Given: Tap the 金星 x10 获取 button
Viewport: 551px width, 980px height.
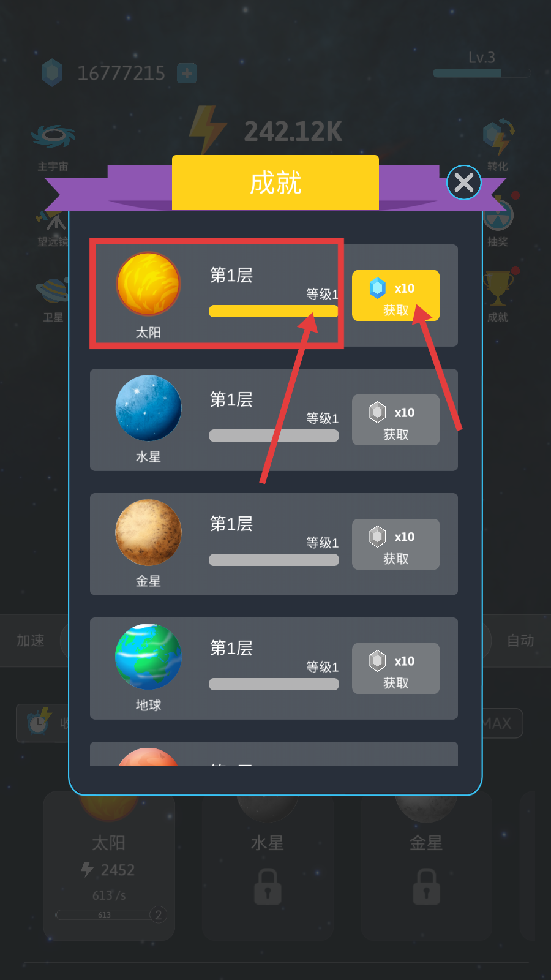Looking at the screenshot, I should [x=395, y=544].
